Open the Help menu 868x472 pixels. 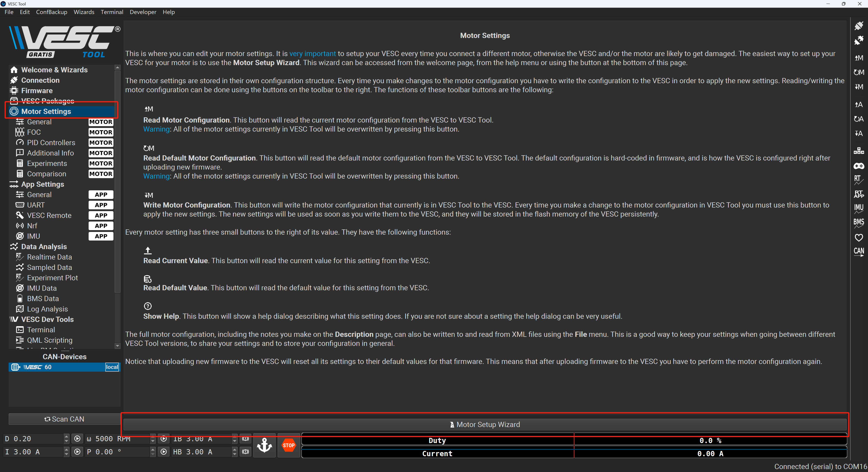click(x=168, y=12)
